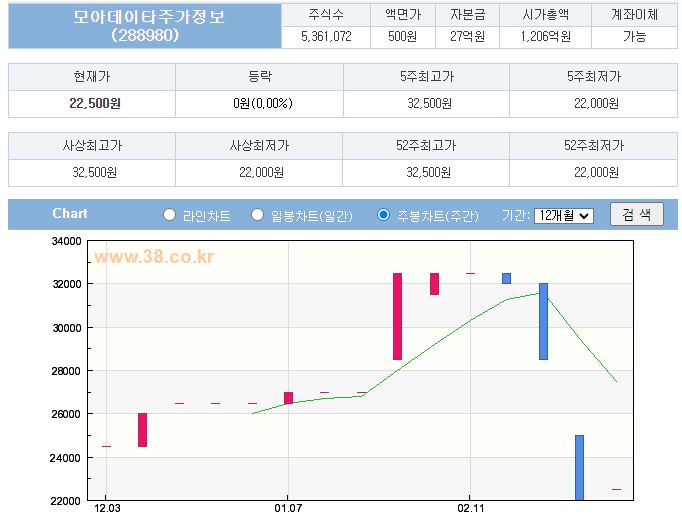This screenshot has height=531, width=682.
Task: Click the 34000 y-axis label
Action: click(x=67, y=241)
